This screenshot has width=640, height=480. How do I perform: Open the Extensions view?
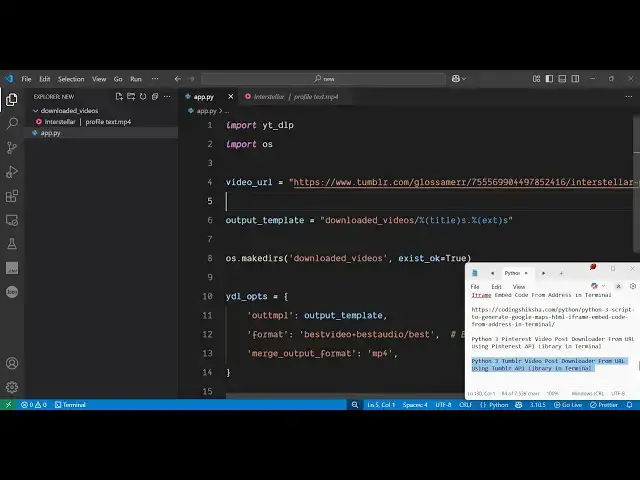12,196
